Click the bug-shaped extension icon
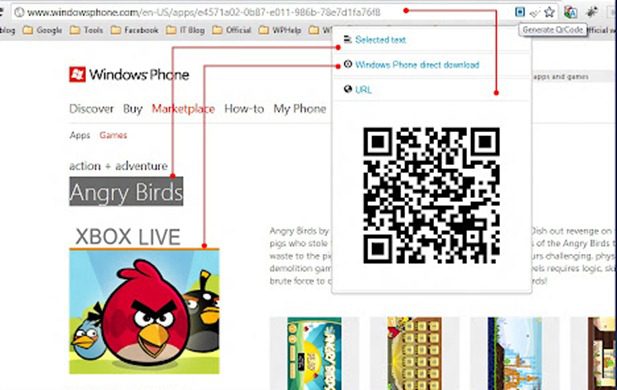The height and width of the screenshot is (390, 617). coord(591,12)
